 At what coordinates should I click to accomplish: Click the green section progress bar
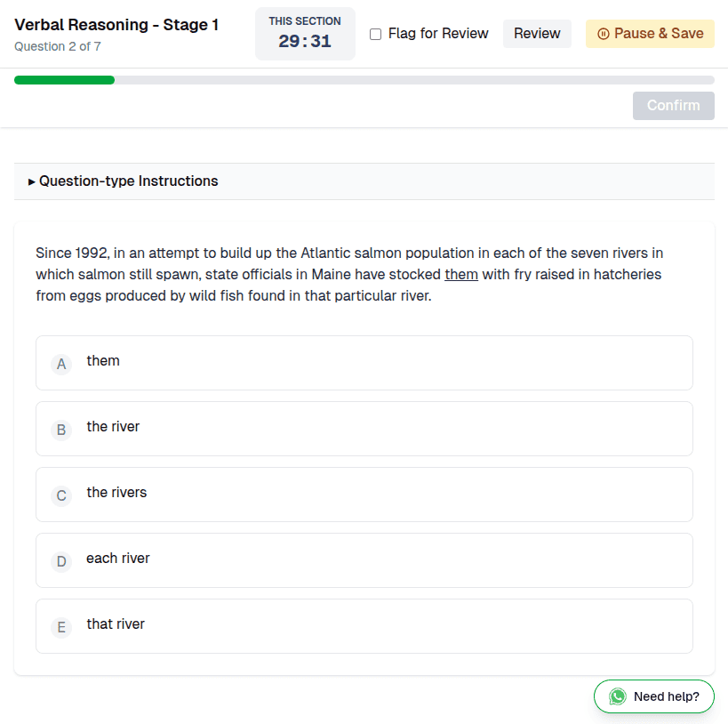click(64, 79)
